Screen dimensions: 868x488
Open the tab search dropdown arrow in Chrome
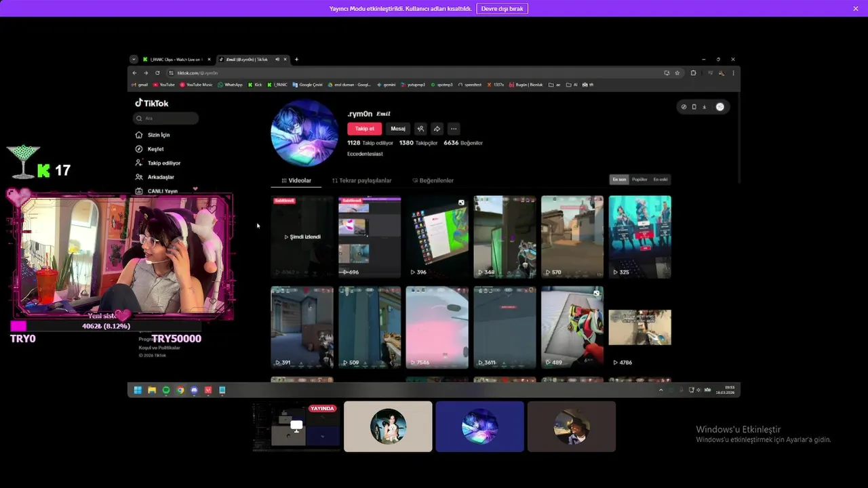tap(134, 60)
